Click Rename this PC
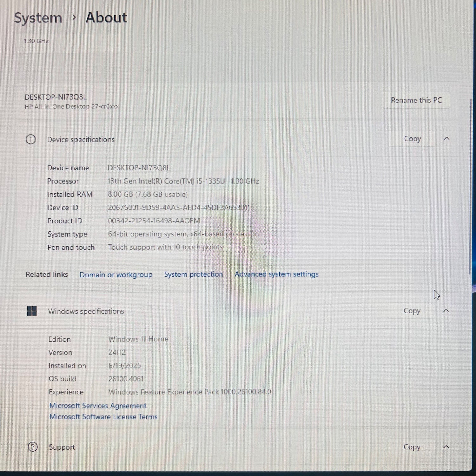Screen dimensions: 476x476 pos(417,100)
